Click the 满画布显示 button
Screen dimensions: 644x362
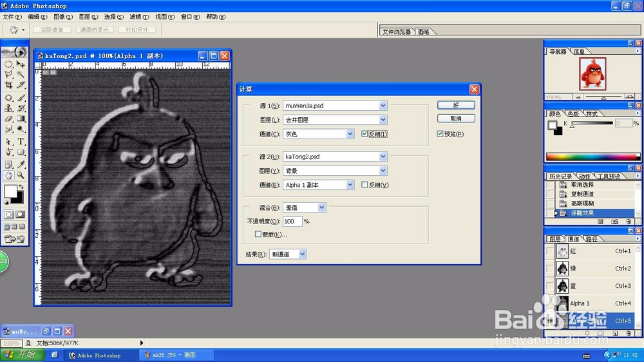95,30
